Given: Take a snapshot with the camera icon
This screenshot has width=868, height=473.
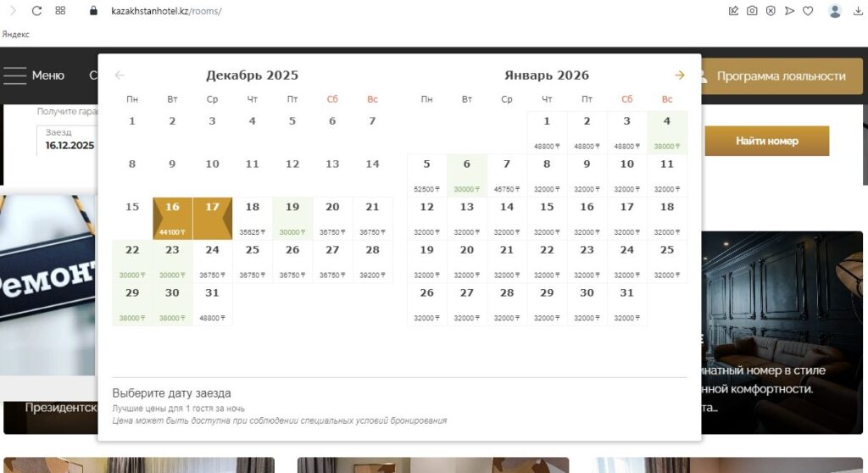Looking at the screenshot, I should (x=752, y=11).
